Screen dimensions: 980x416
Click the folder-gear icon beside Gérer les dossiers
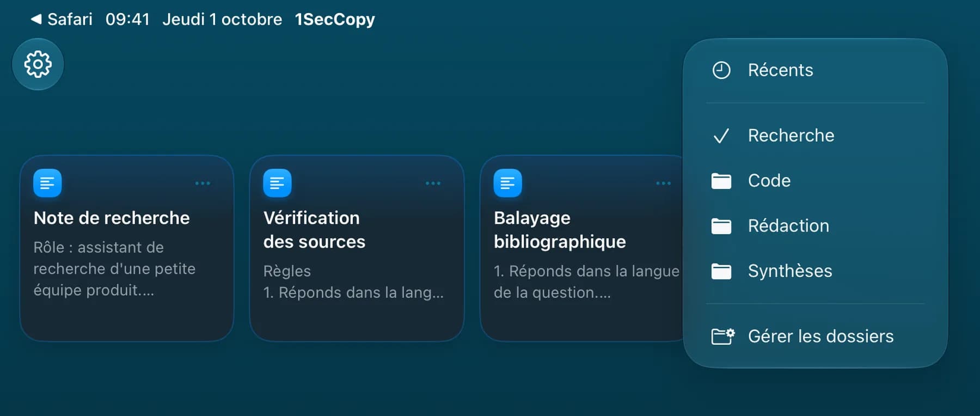[723, 337]
